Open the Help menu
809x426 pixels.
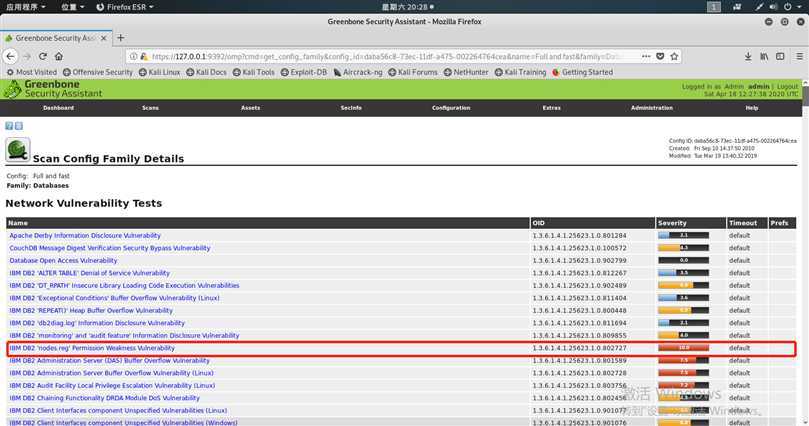[x=752, y=108]
